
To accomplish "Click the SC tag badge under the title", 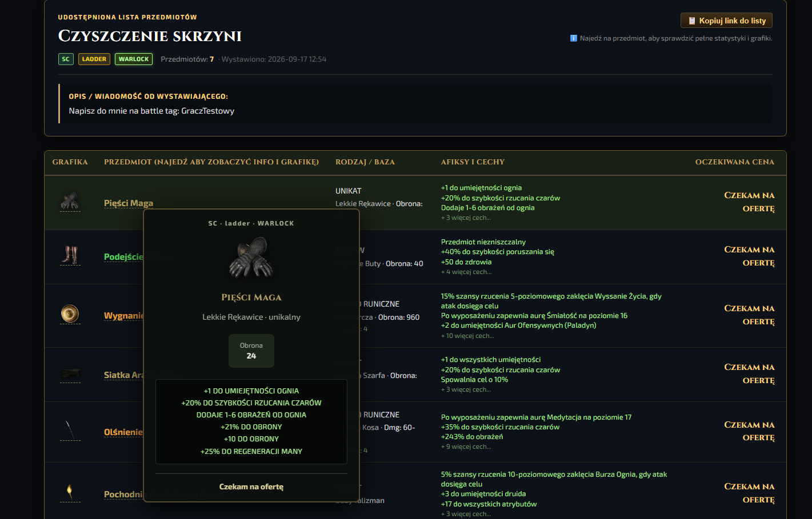I will [66, 59].
